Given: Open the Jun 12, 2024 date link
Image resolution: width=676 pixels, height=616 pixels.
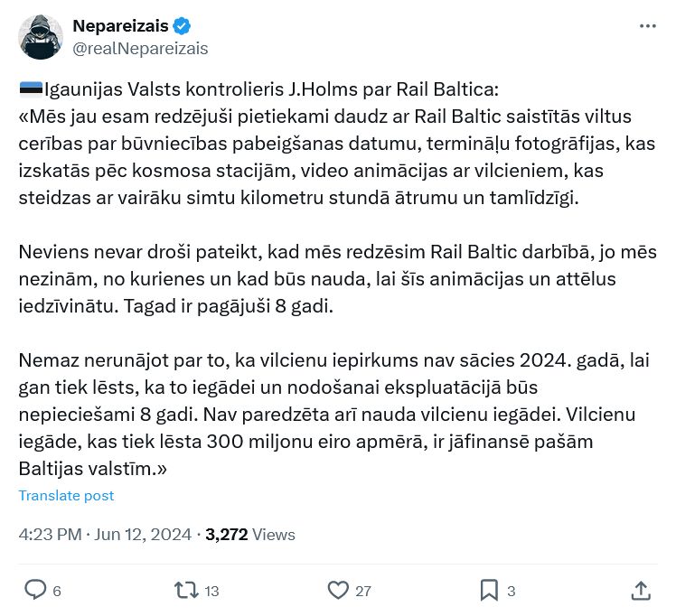Looking at the screenshot, I should (142, 534).
